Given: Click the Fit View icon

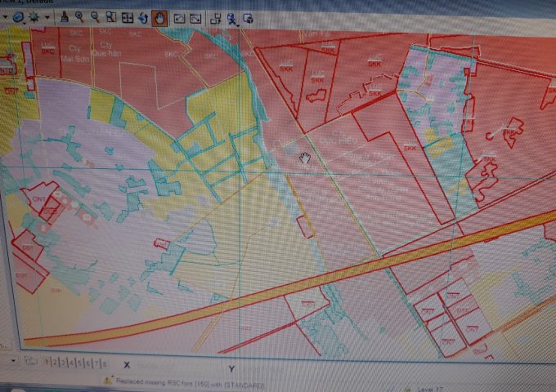Looking at the screenshot, I should (128, 16).
